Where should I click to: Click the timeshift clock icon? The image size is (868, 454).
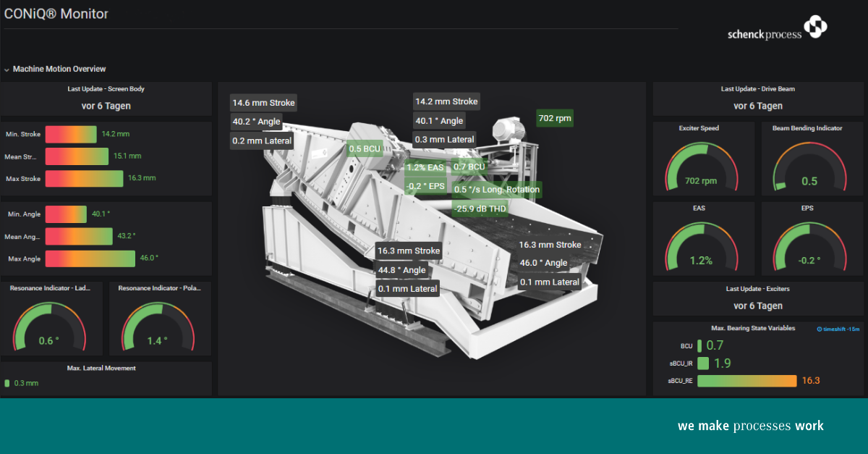coord(820,329)
